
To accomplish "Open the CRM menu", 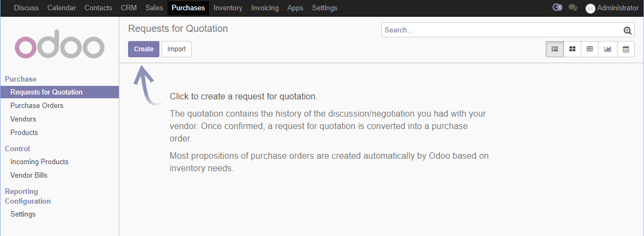I will [129, 8].
